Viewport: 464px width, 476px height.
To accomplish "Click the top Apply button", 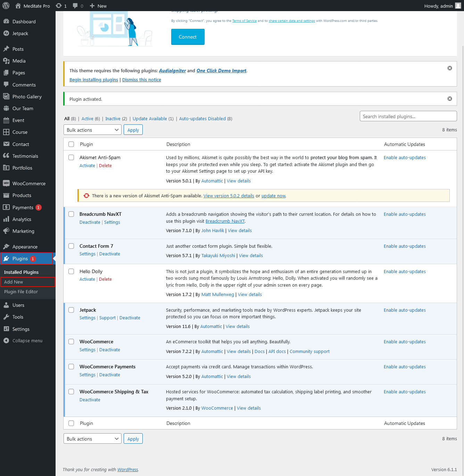I will [x=133, y=130].
